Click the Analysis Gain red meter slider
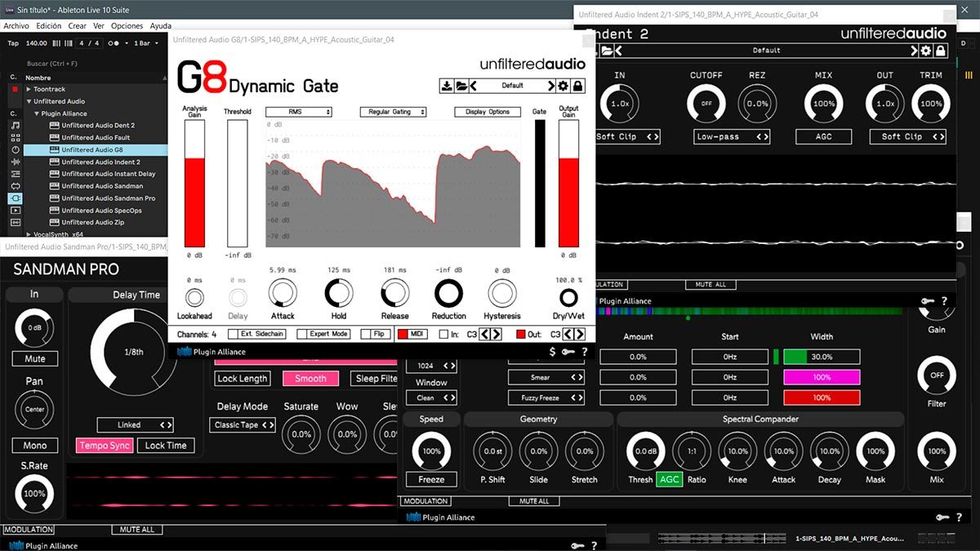Viewport: 980px width, 551px height. (194, 184)
